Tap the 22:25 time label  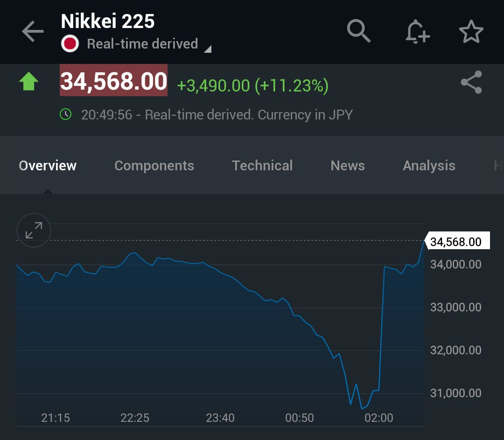pyautogui.click(x=135, y=418)
